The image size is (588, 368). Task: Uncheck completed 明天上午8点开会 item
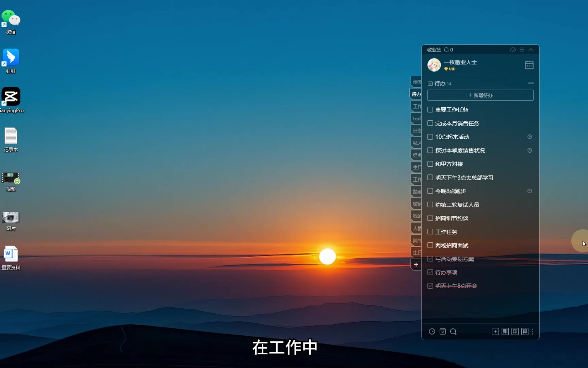(430, 286)
